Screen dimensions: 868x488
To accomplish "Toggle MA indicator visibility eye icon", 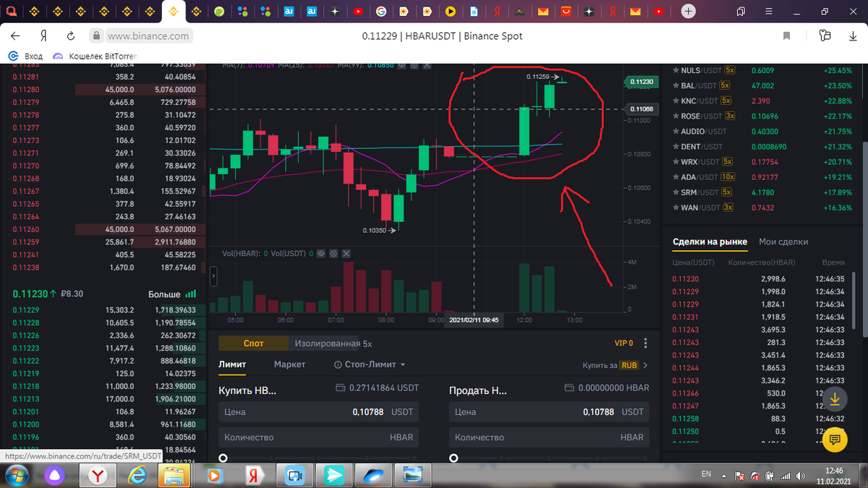I will [402, 65].
